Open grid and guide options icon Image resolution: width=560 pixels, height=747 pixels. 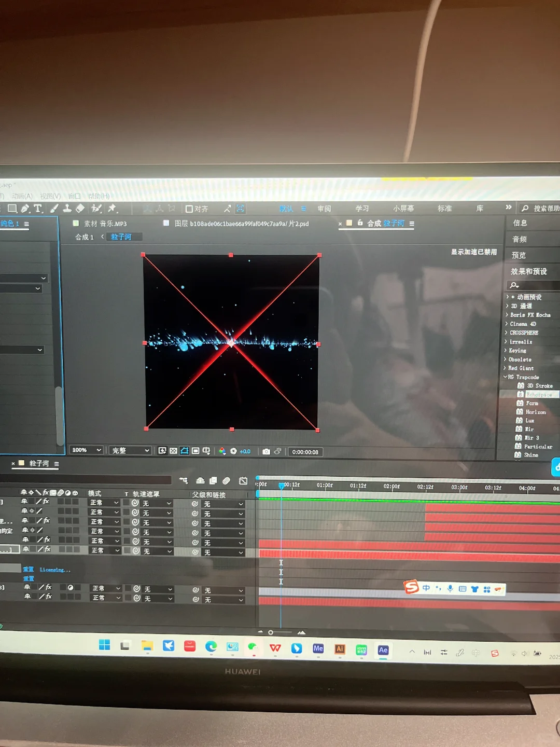pyautogui.click(x=206, y=451)
